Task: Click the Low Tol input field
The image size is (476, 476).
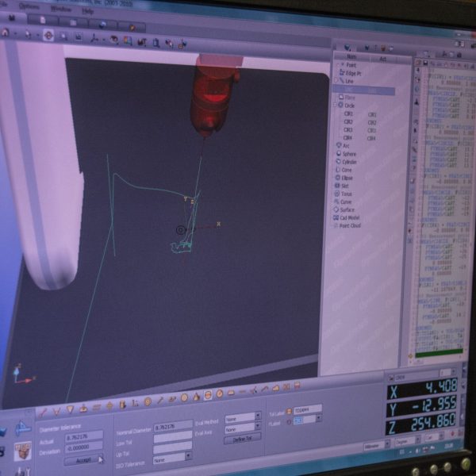Action: pos(172,437)
